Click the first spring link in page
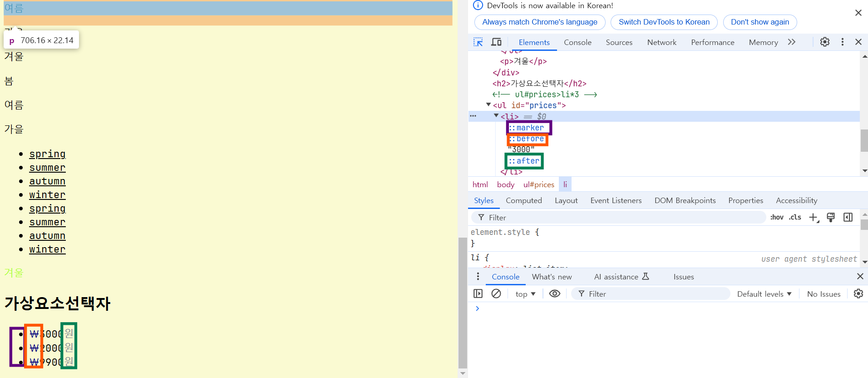 (47, 154)
